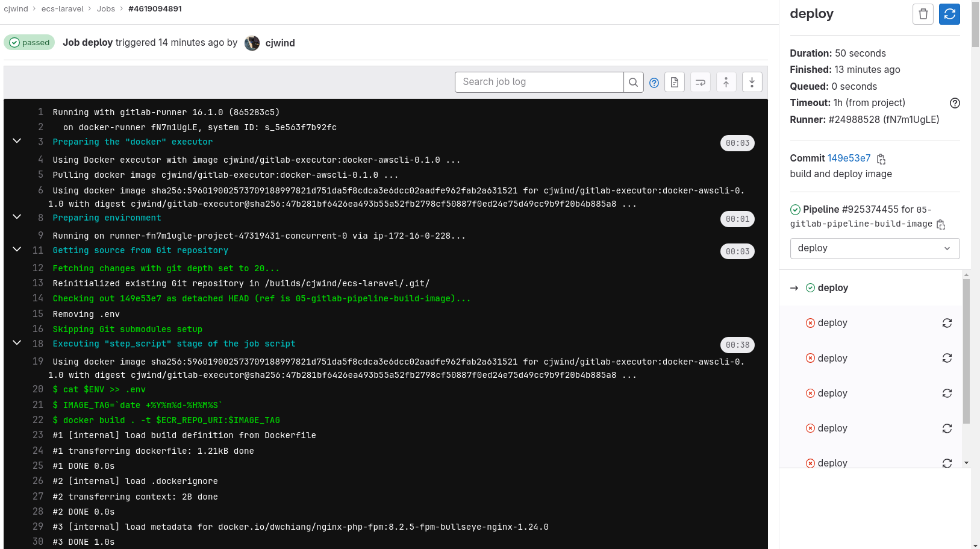Click the pipeline passed status icon
The image size is (980, 549).
tap(795, 210)
